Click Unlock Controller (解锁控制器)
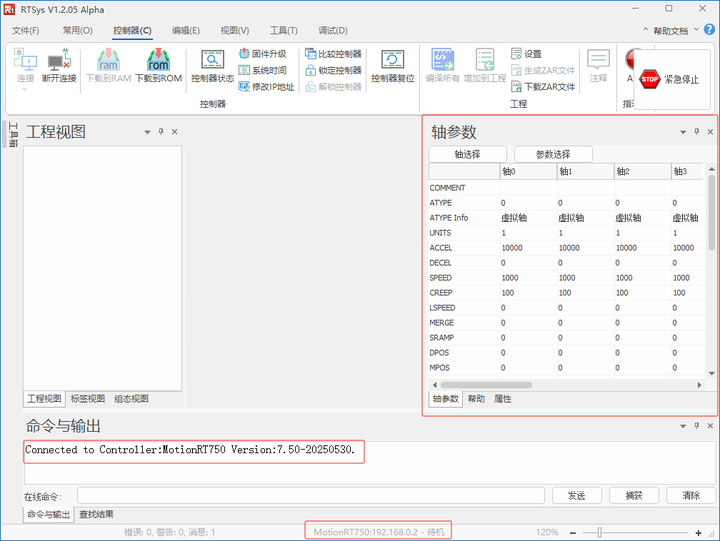Image resolution: width=720 pixels, height=541 pixels. coord(333,87)
